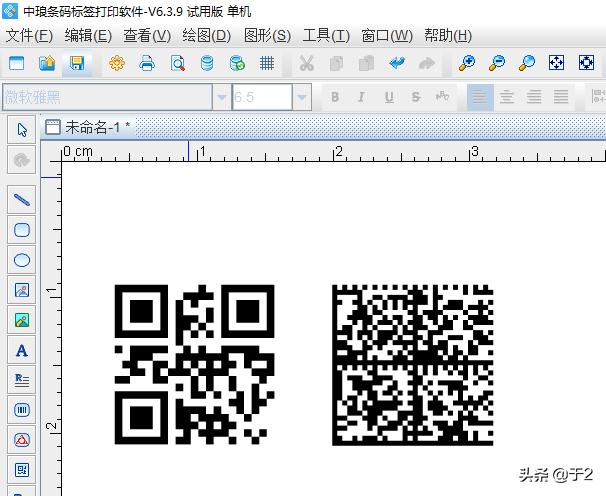
Task: Click the font size field 6.5
Action: coord(262,97)
